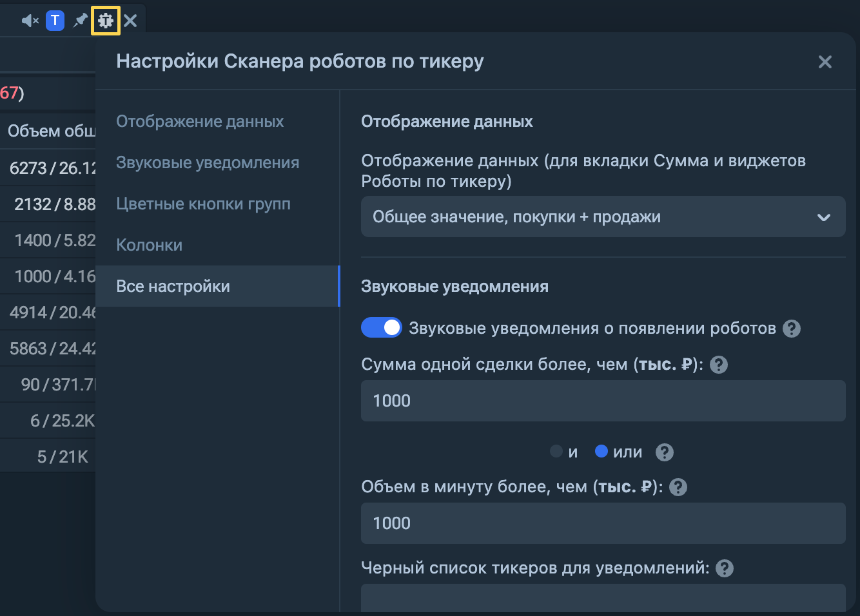Click the pin widget icon

[80, 21]
